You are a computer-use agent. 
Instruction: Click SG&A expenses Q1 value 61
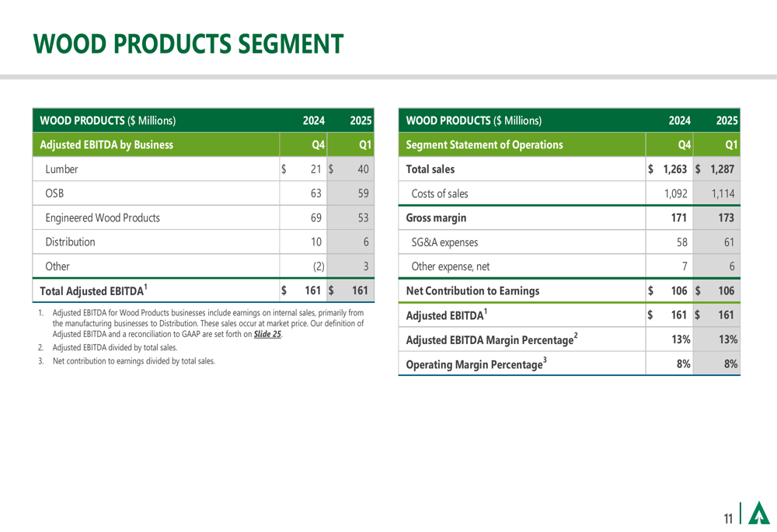(729, 242)
